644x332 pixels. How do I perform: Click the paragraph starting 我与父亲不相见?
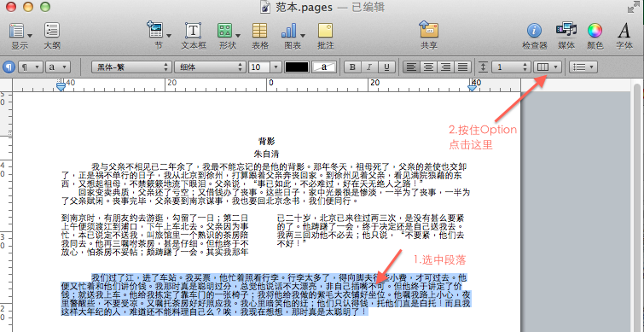(264, 176)
